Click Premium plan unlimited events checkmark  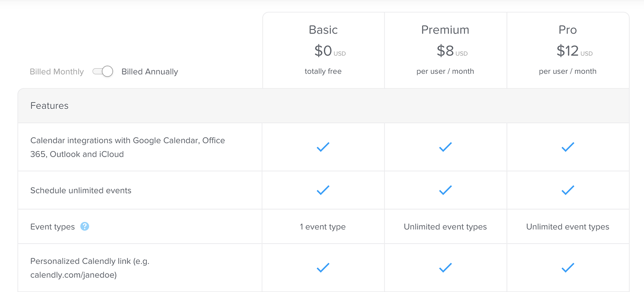coord(445,190)
